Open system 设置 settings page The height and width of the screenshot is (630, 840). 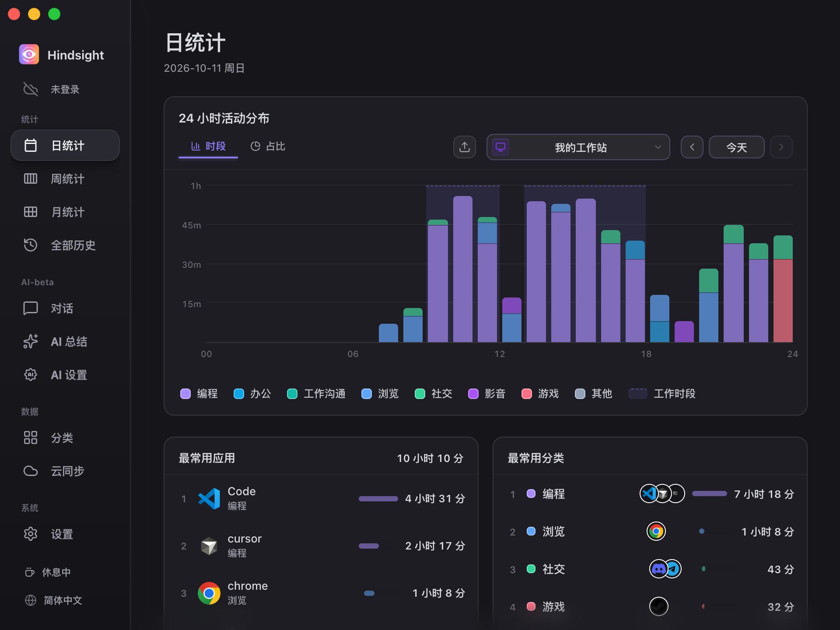65,534
